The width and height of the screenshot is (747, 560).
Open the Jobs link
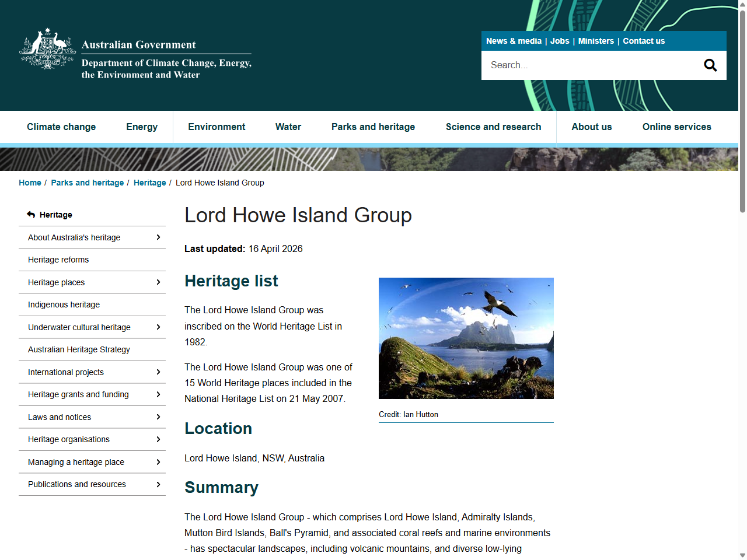point(560,41)
